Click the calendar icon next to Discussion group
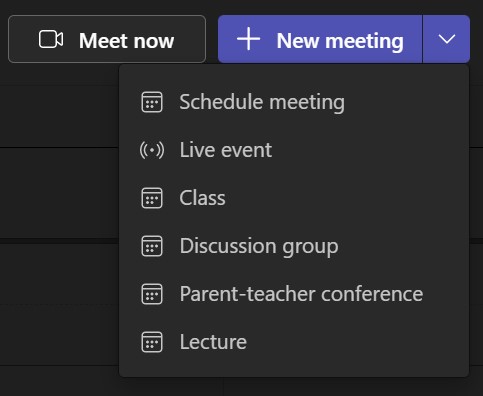This screenshot has height=396, width=483. (x=152, y=246)
